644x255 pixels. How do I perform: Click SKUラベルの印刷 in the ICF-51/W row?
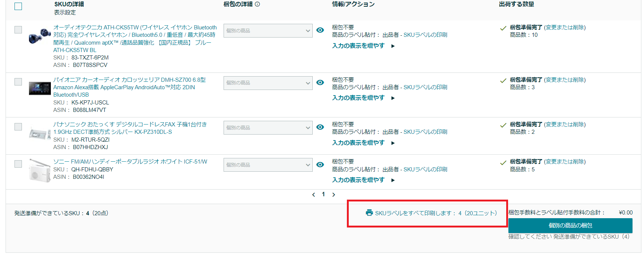pos(426,170)
